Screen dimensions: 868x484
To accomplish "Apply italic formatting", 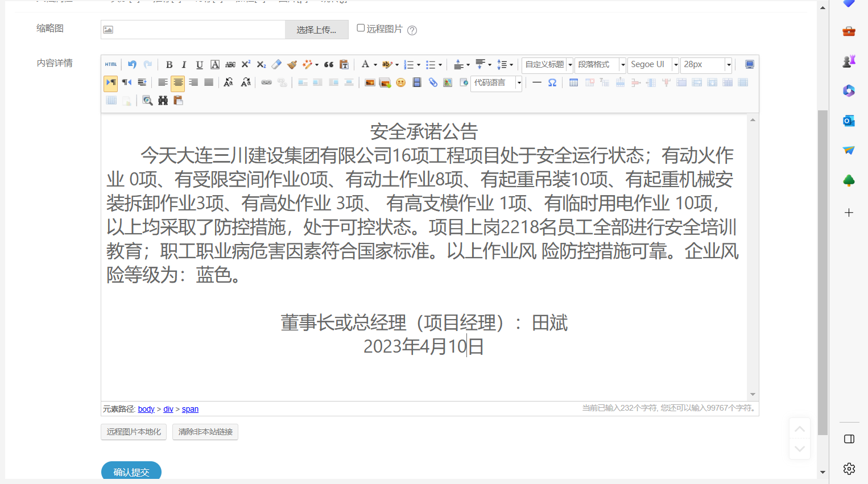I will click(x=184, y=64).
